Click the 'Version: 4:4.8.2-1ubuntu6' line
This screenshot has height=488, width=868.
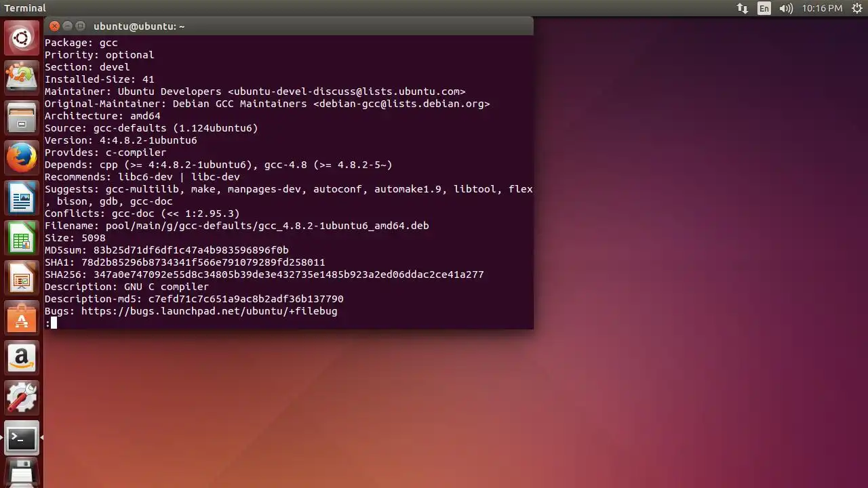121,140
